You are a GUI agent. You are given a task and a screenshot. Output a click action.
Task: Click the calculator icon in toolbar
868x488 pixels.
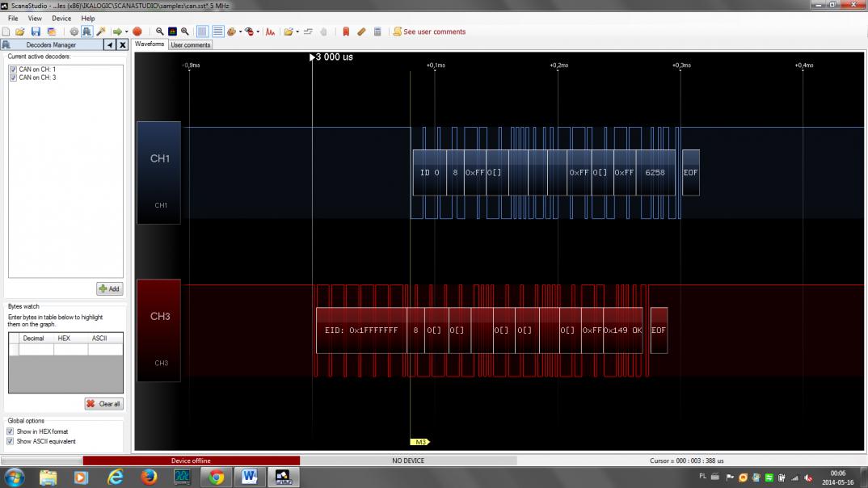(377, 32)
